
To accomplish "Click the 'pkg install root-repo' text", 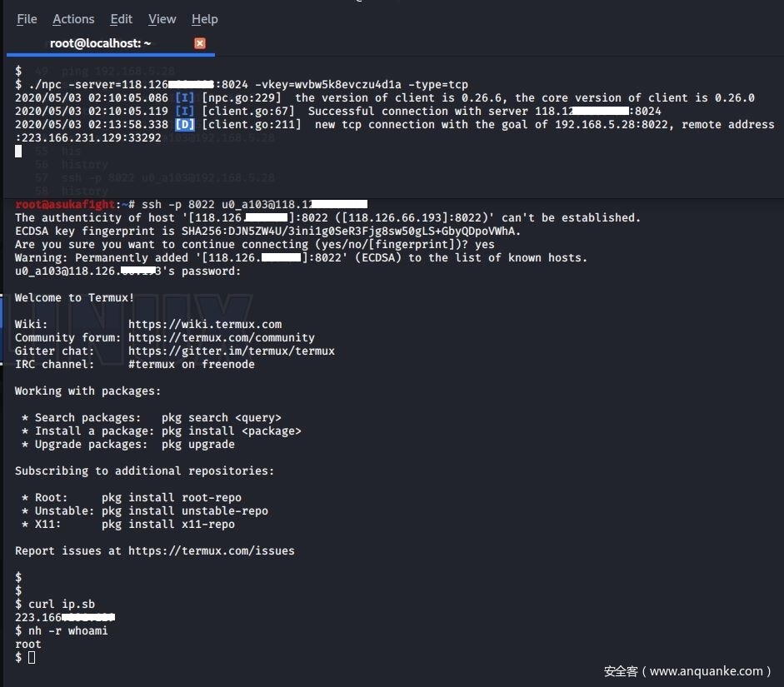I will 172,497.
